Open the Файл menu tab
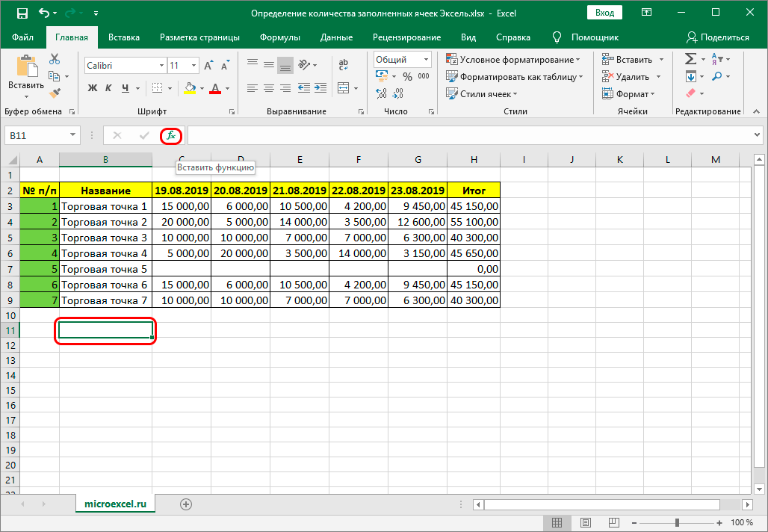The width and height of the screenshot is (768, 532). pyautogui.click(x=22, y=37)
